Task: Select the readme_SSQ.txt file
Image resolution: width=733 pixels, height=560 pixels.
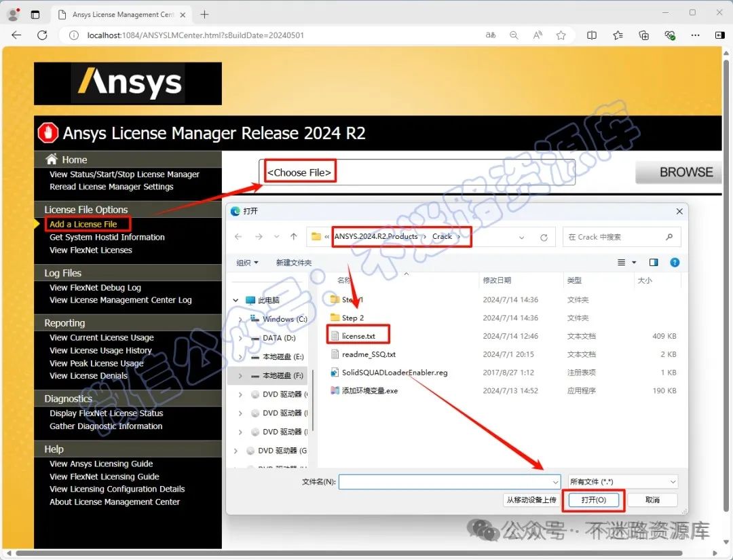Action: (x=369, y=354)
